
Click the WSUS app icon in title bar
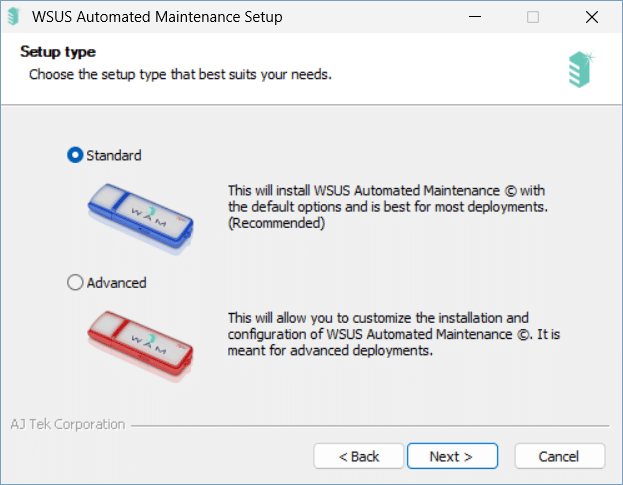(13, 17)
